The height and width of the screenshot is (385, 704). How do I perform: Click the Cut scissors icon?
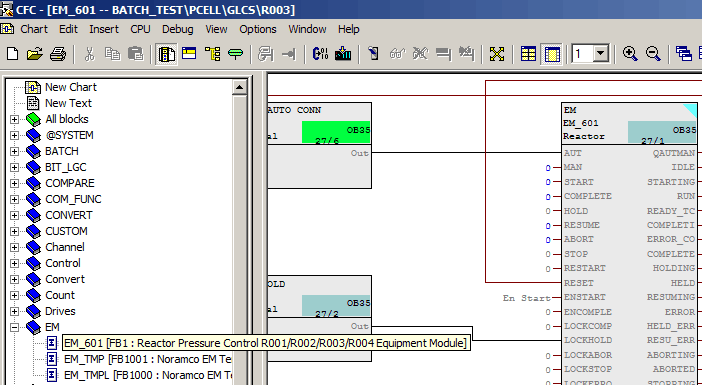[89, 54]
